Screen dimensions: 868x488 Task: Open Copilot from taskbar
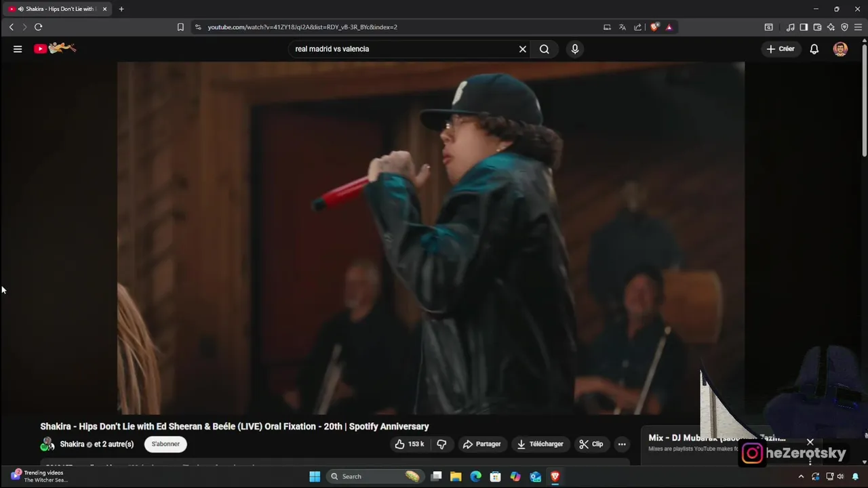[515, 476]
